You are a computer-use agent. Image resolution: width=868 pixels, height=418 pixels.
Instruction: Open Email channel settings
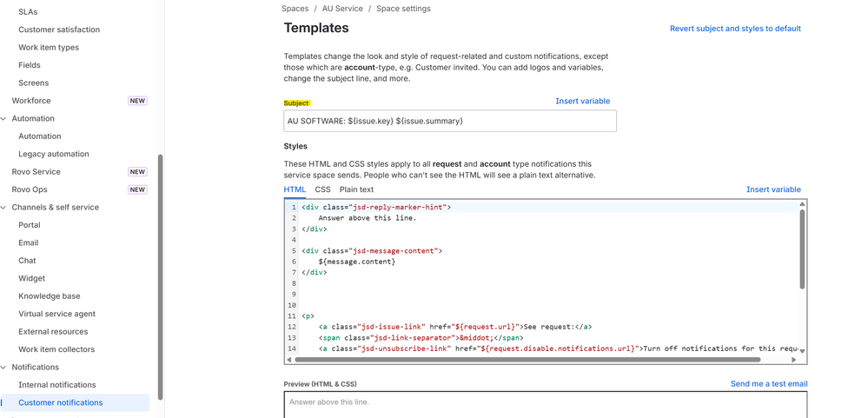coord(28,242)
